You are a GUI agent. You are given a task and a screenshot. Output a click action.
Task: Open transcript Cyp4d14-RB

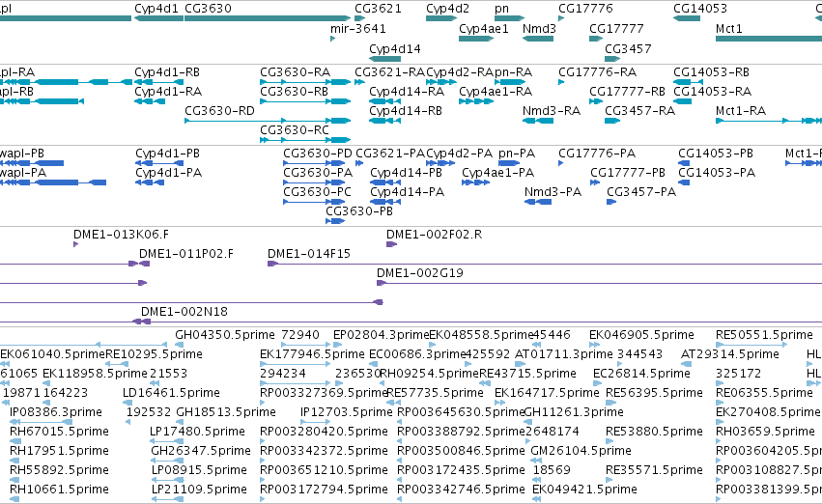pyautogui.click(x=406, y=111)
